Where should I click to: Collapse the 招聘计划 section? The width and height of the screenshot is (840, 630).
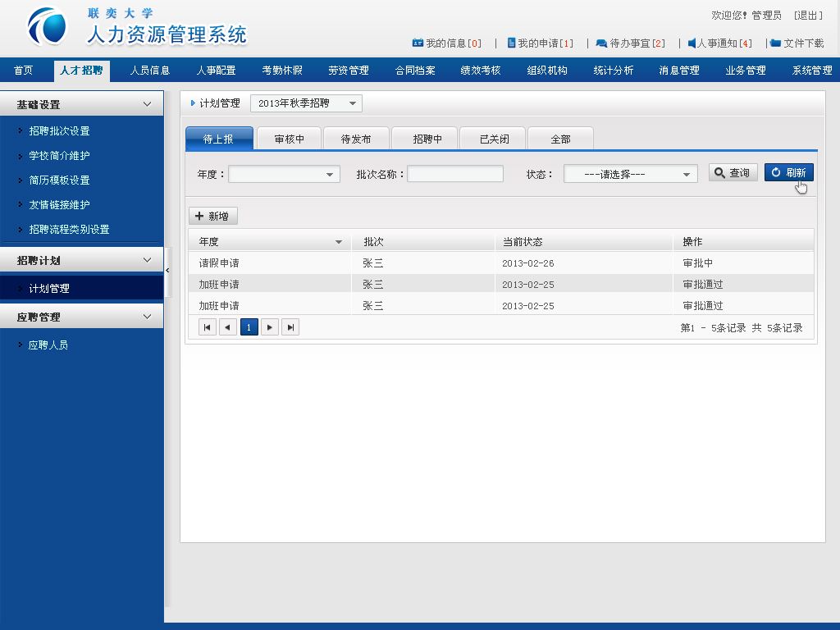tap(147, 260)
